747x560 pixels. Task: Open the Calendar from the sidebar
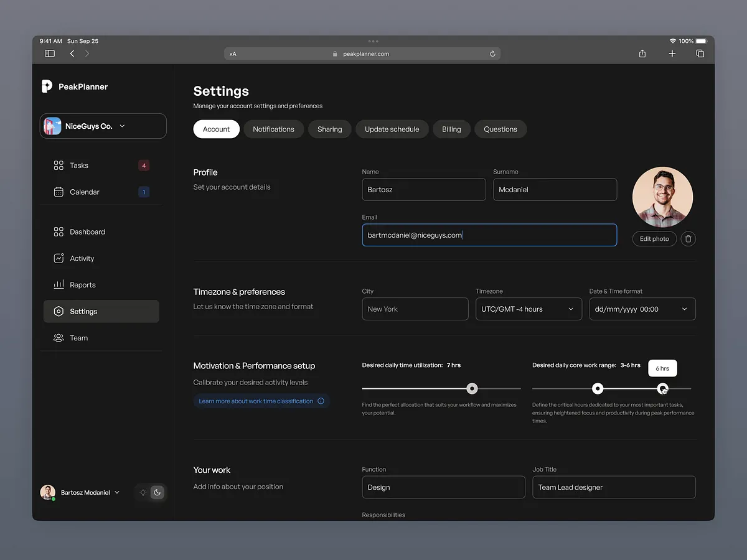(59, 192)
